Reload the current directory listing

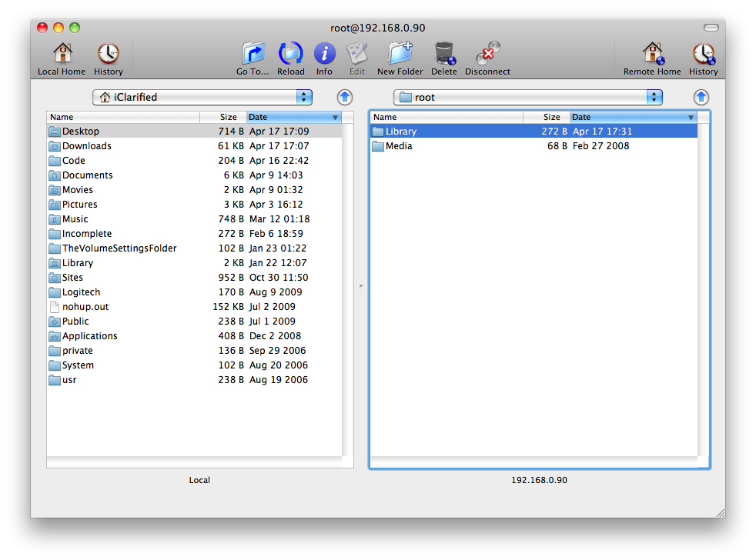pyautogui.click(x=290, y=55)
